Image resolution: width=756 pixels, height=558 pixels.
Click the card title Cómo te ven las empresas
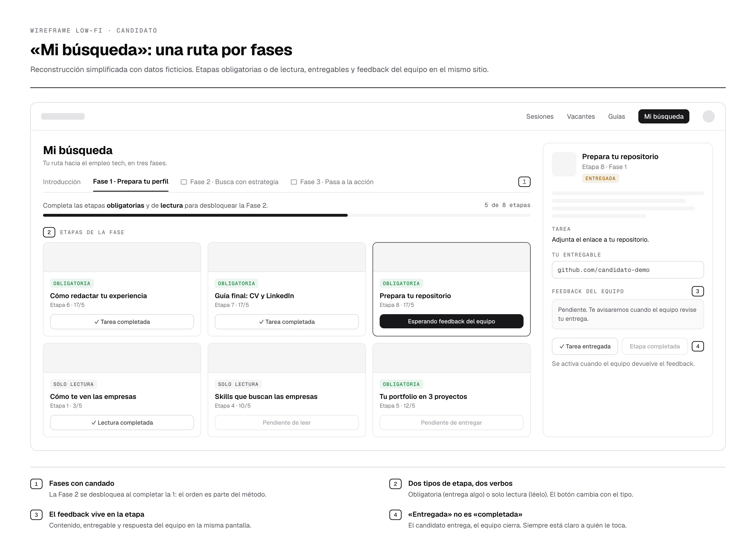click(93, 397)
